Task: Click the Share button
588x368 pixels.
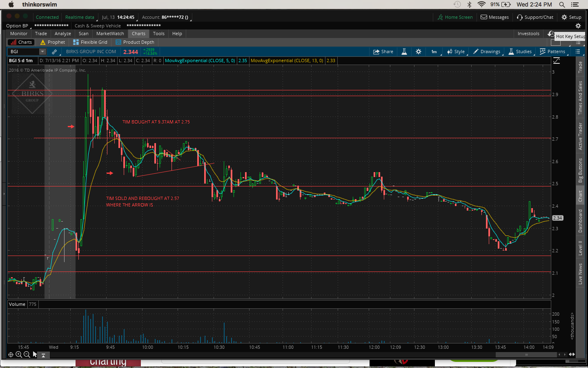Action: [383, 52]
